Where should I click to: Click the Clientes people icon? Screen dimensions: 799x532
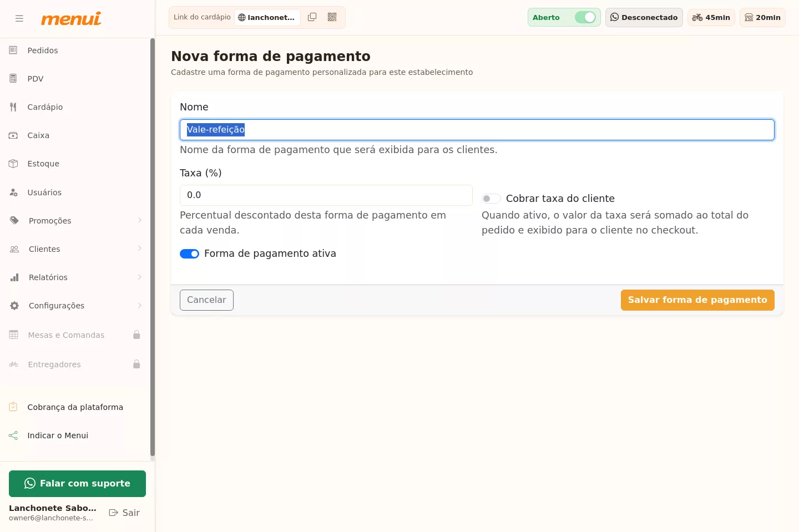point(14,249)
